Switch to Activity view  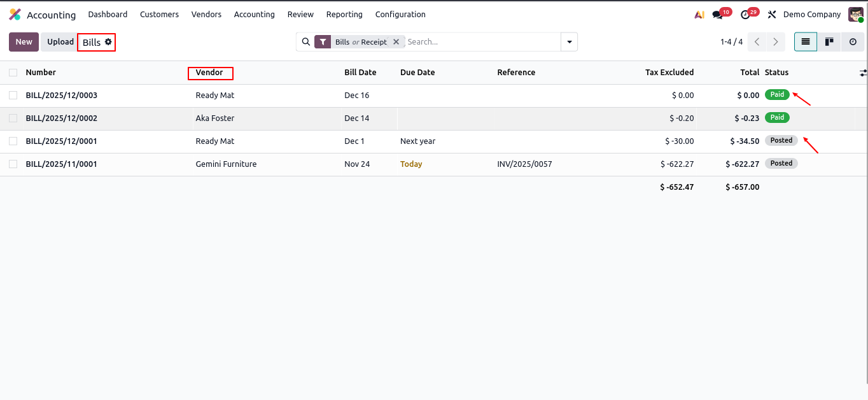tap(853, 42)
